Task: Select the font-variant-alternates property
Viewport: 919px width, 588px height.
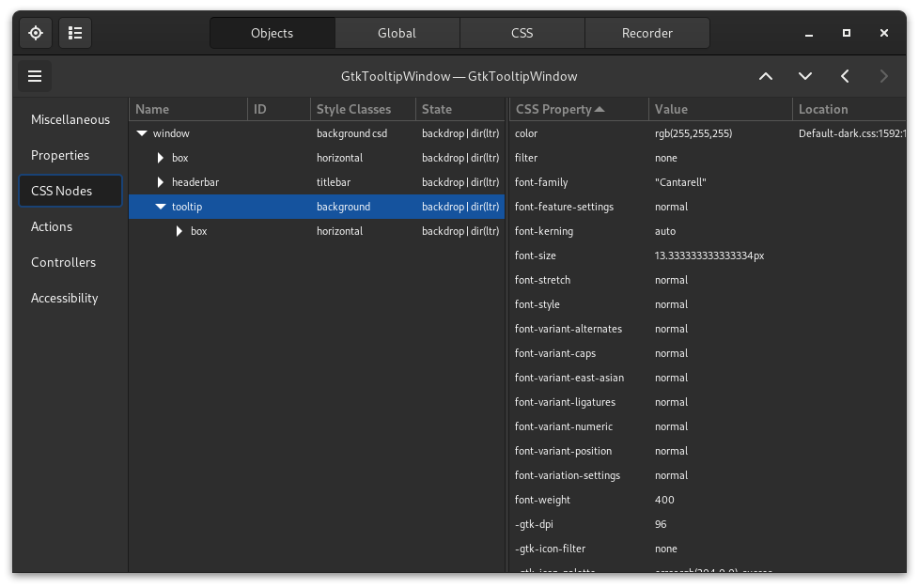Action: pos(708,329)
